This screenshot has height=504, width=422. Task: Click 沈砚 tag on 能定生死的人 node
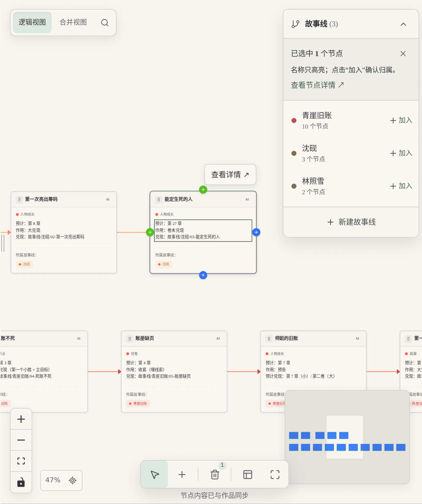(x=163, y=264)
